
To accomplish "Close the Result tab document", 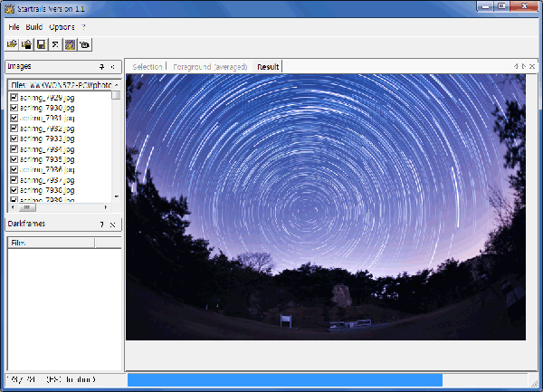I will click(x=532, y=66).
